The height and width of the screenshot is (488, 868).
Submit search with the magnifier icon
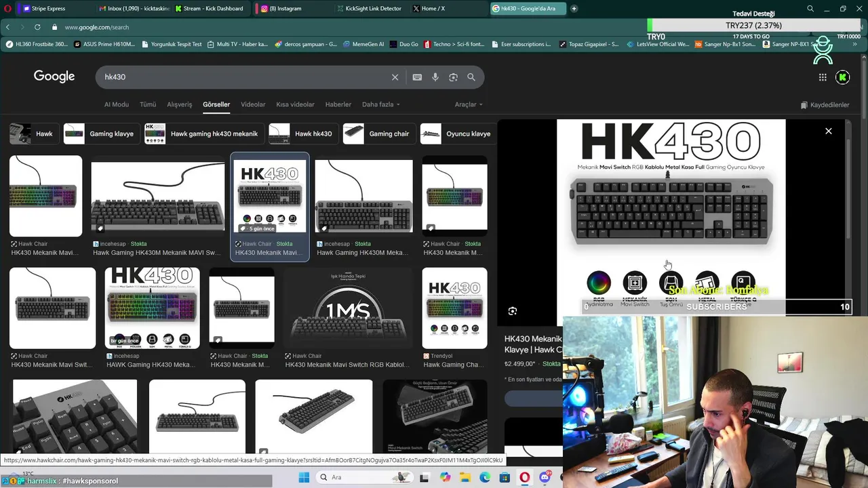point(471,77)
